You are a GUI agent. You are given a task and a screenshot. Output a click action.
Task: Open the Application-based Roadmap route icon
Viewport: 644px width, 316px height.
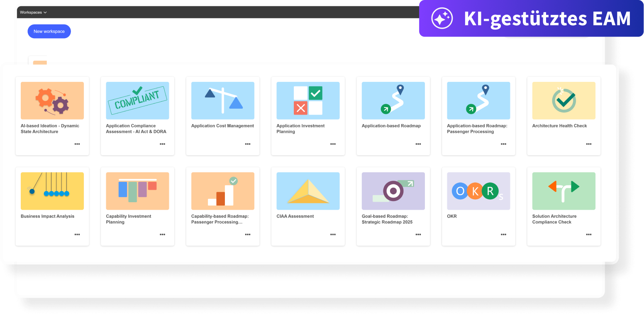click(x=393, y=100)
